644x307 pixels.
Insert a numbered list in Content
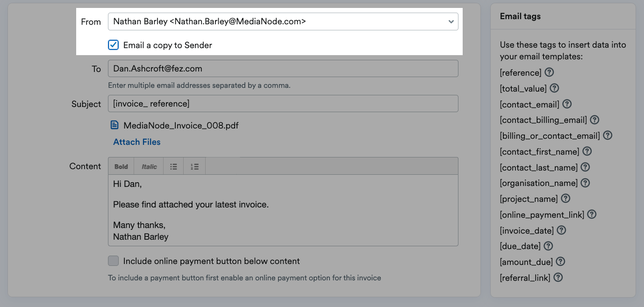click(195, 166)
